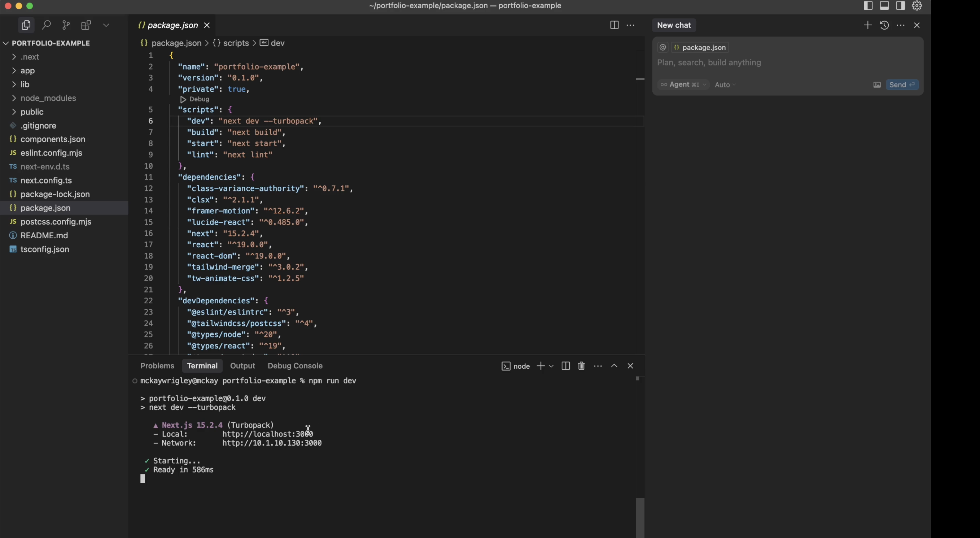The height and width of the screenshot is (538, 980).
Task: Open next.config.ts file
Action: [x=64, y=180]
